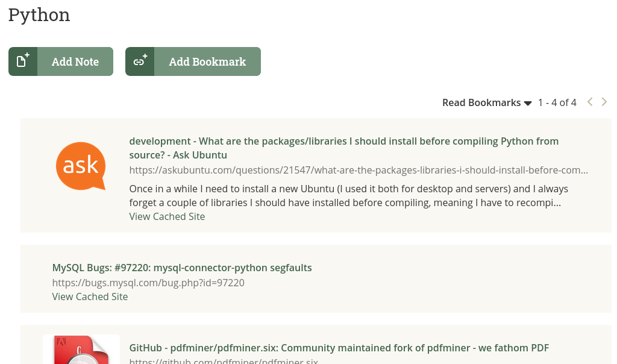The height and width of the screenshot is (364, 617).
Task: Click the Add Note button label
Action: tap(75, 62)
